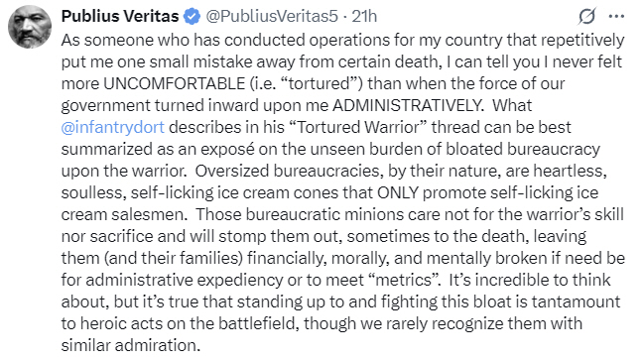The image size is (644, 361).
Task: Click the word UNCOMFORTABLE in the post
Action: (x=174, y=83)
